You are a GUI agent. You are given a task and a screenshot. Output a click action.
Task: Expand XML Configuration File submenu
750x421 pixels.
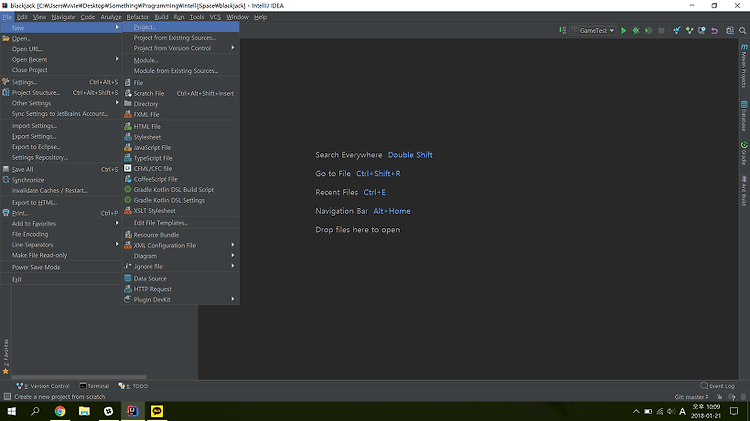[181, 245]
